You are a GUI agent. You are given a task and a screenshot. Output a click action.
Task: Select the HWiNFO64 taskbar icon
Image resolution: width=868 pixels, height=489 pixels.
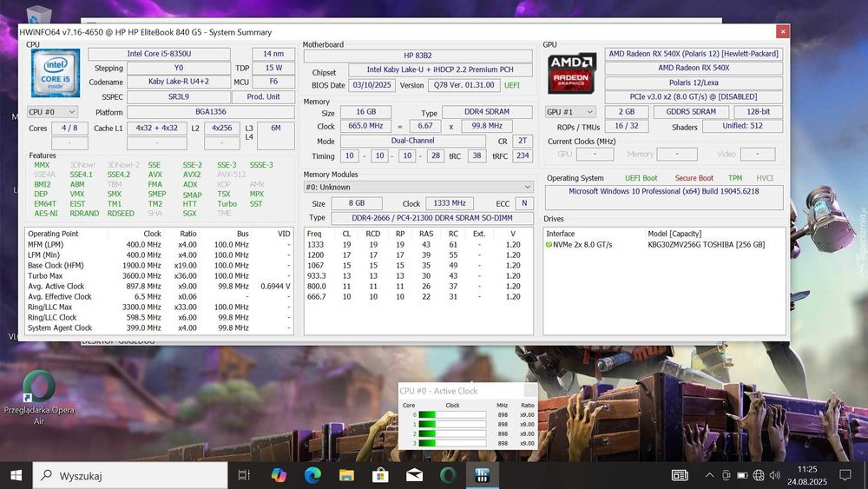point(482,475)
